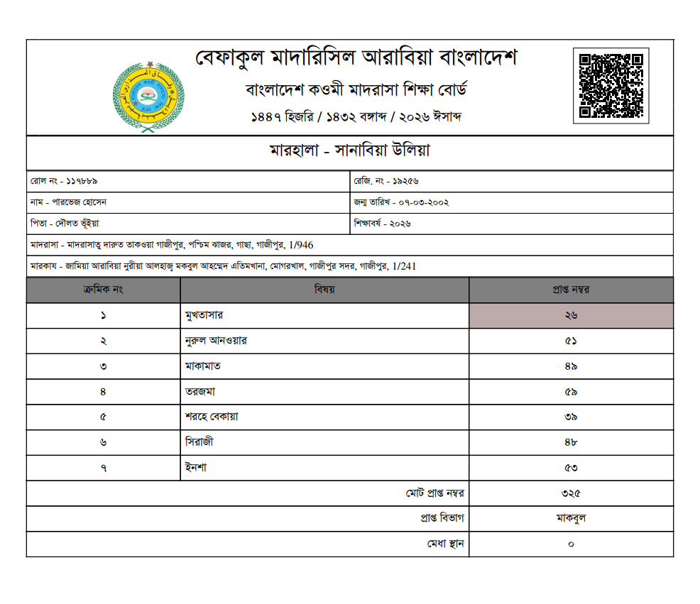Click the মাদরাসা address row
The height and width of the screenshot is (604, 700).
click(171, 245)
